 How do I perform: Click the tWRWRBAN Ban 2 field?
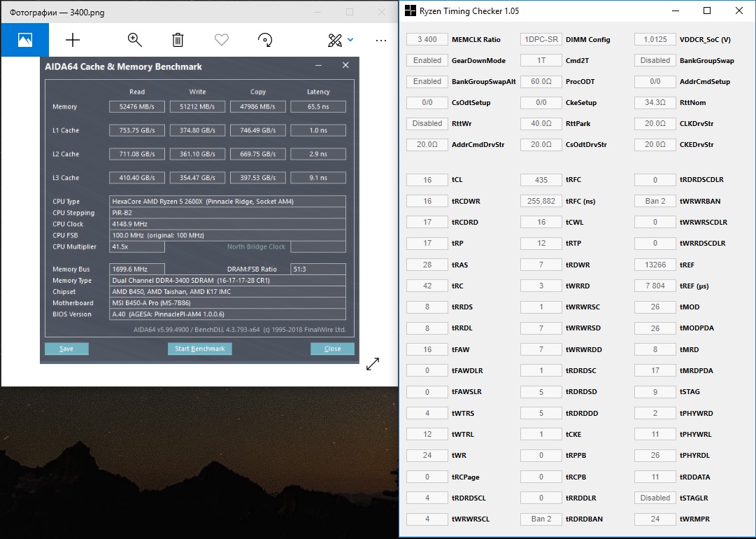(655, 201)
